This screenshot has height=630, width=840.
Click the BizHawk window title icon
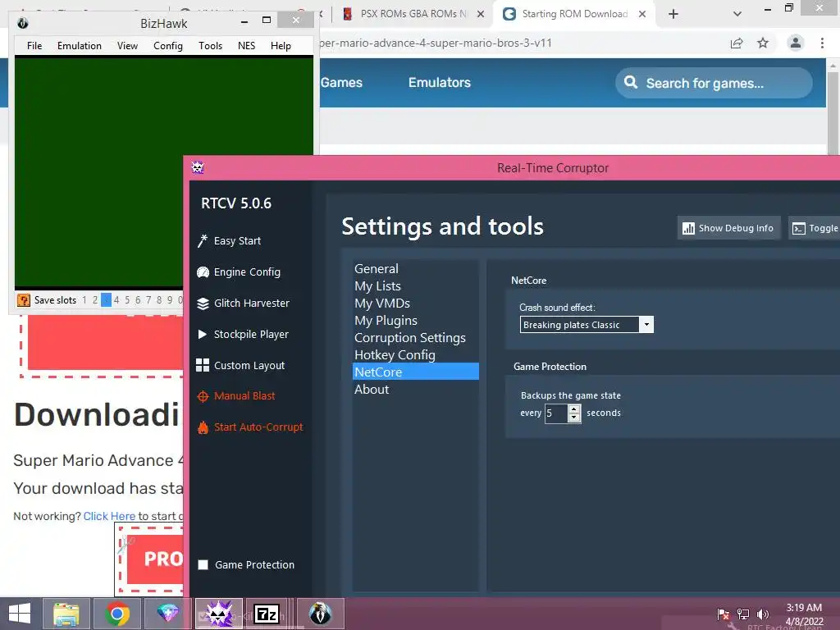click(22, 23)
